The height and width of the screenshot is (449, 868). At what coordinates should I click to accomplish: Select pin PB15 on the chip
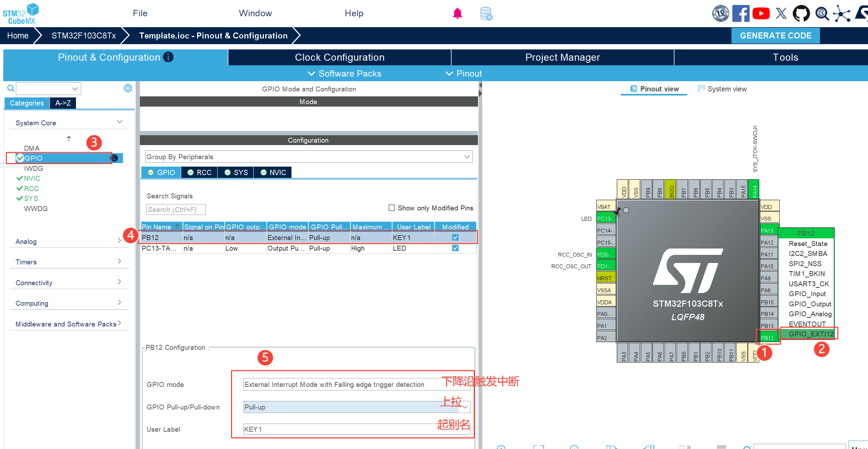point(769,302)
